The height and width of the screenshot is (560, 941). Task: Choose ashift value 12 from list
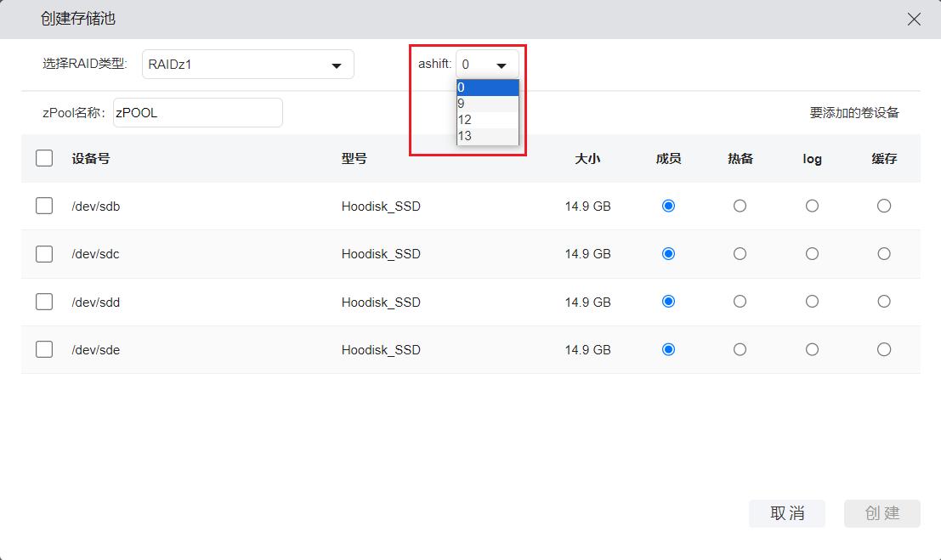tap(487, 120)
